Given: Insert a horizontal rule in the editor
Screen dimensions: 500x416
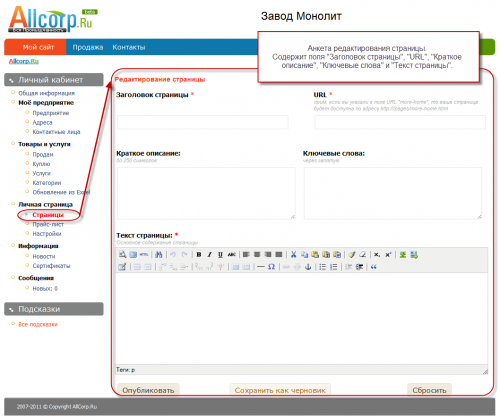Looking at the screenshot, I should (261, 267).
